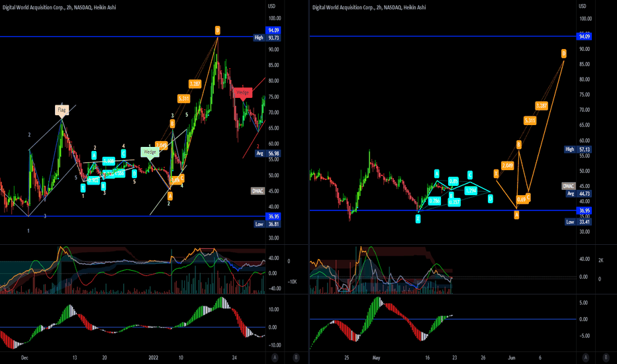The height and width of the screenshot is (364, 617).
Task: Click cyan '0.85' ratio label
Action: (453, 181)
